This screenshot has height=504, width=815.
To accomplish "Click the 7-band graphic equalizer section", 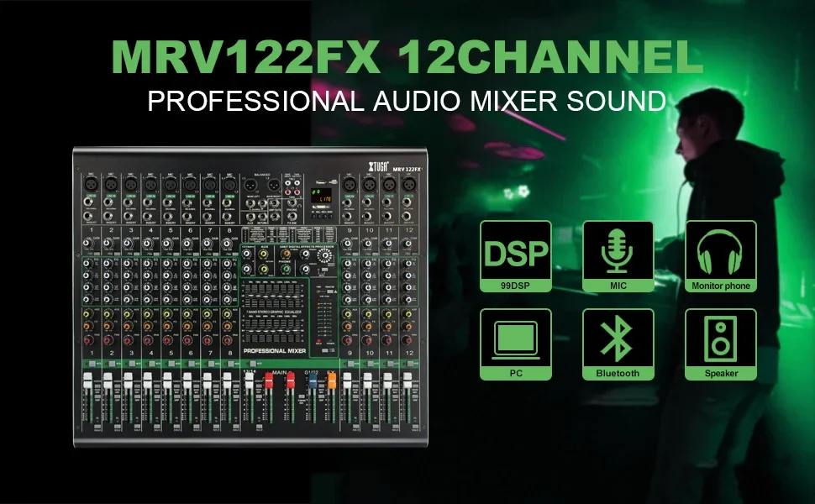I will pos(273,310).
